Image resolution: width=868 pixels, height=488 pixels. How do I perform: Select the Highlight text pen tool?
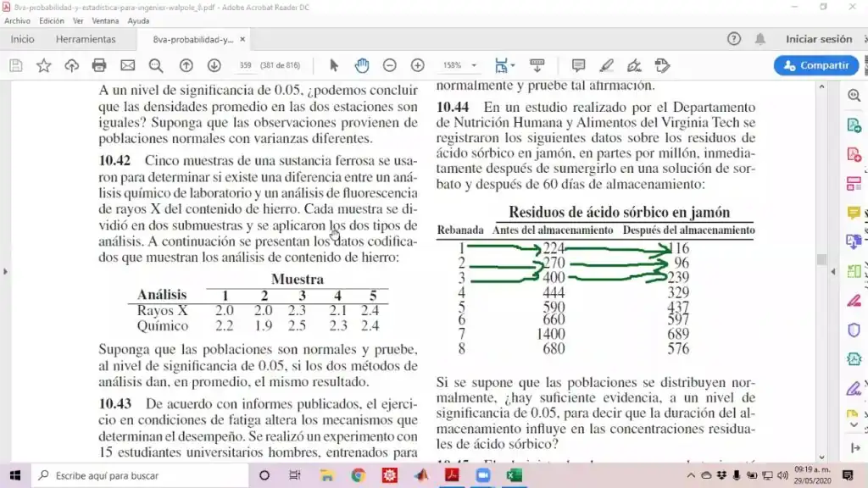point(606,65)
